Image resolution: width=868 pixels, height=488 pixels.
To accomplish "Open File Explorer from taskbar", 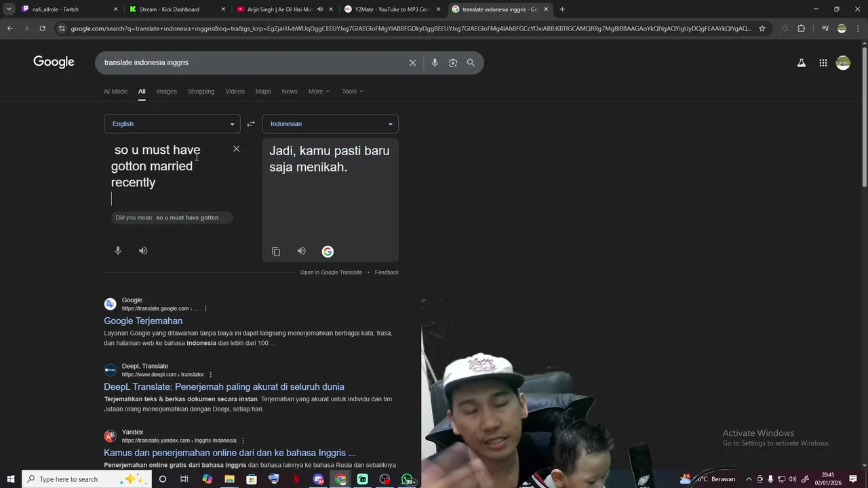I will click(229, 479).
